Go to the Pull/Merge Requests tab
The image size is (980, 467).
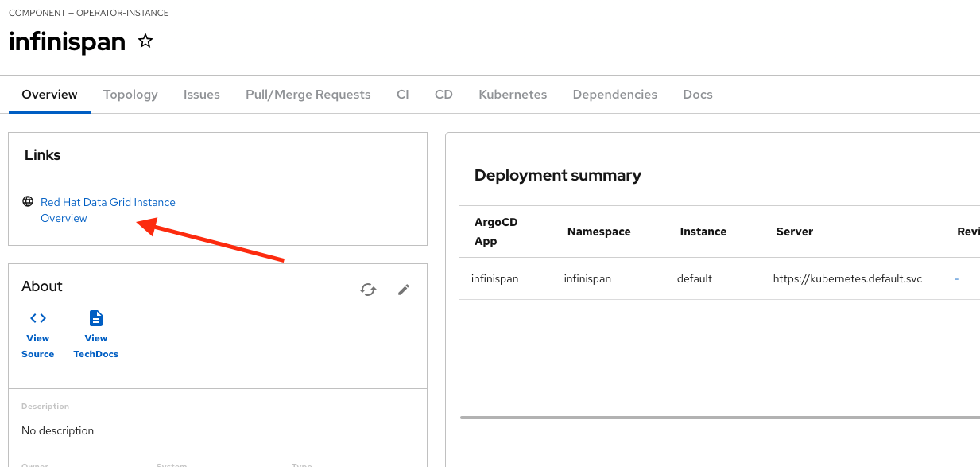(308, 95)
